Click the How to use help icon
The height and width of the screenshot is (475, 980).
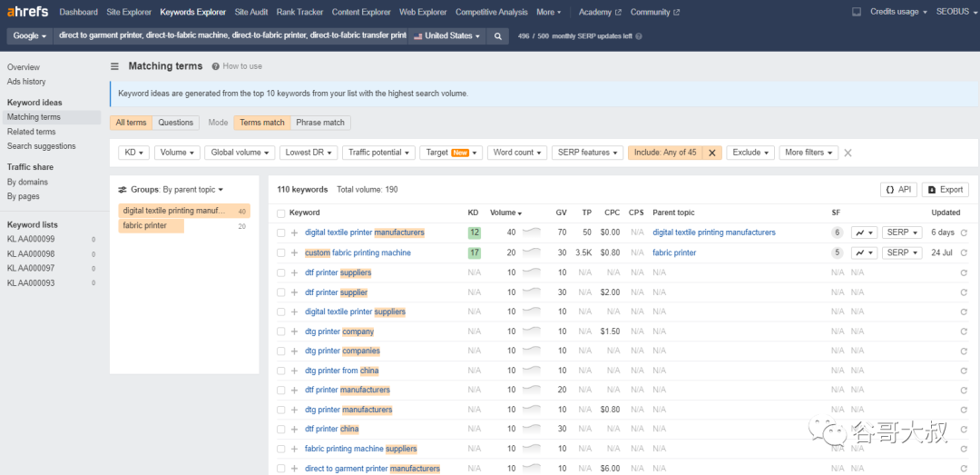(x=216, y=66)
